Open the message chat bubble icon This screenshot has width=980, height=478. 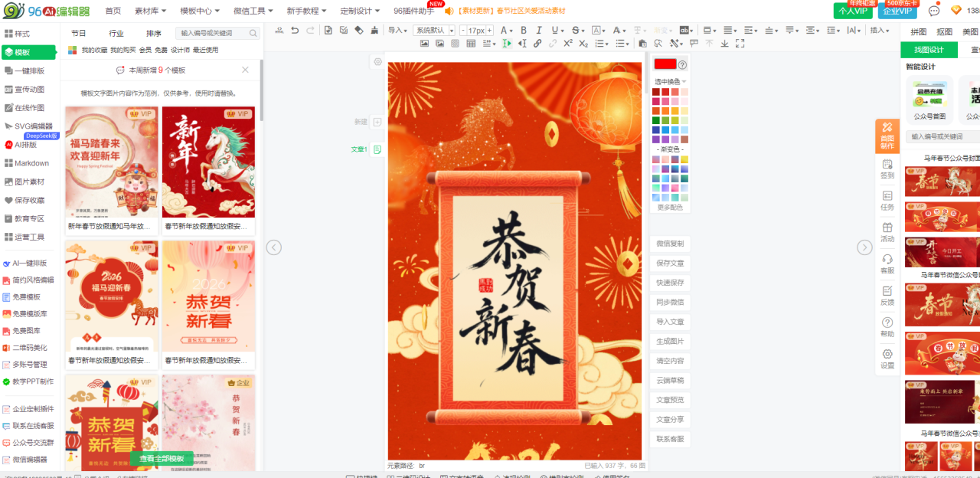[x=933, y=11]
